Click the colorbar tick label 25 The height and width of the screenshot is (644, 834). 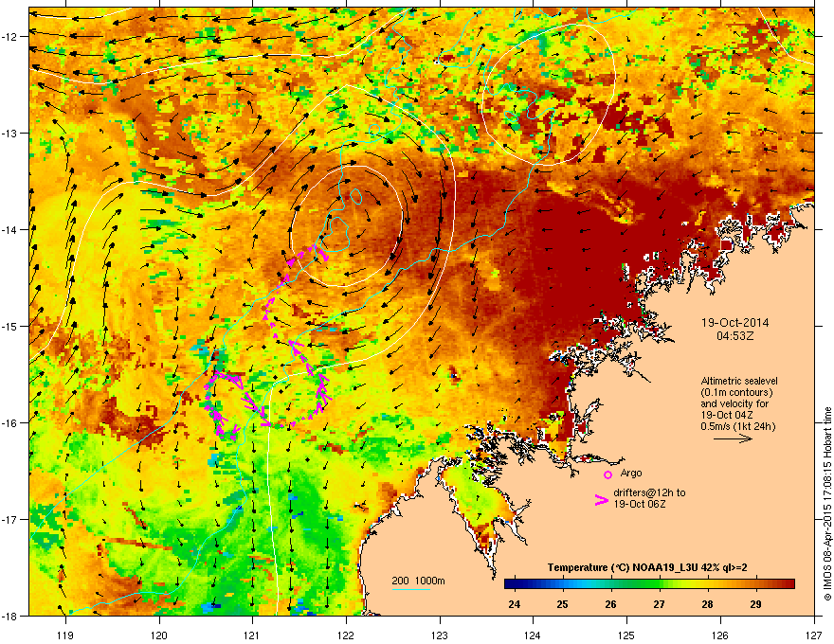click(x=562, y=604)
